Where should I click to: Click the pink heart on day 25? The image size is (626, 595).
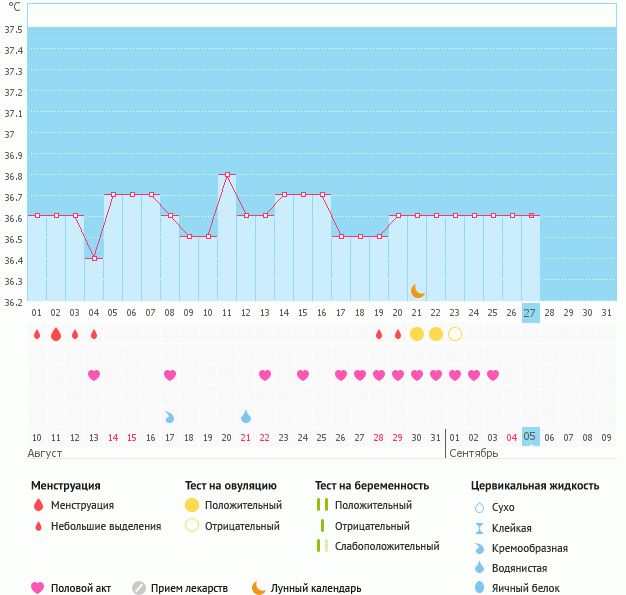[493, 375]
